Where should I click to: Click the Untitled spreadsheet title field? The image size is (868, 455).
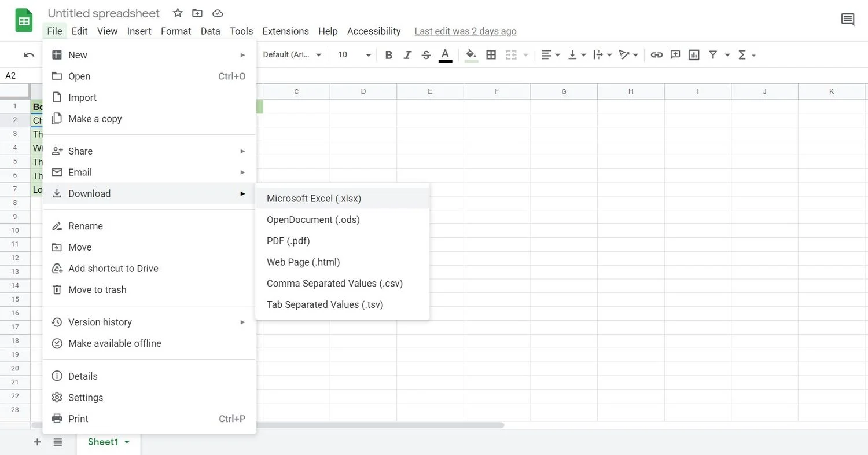[104, 13]
